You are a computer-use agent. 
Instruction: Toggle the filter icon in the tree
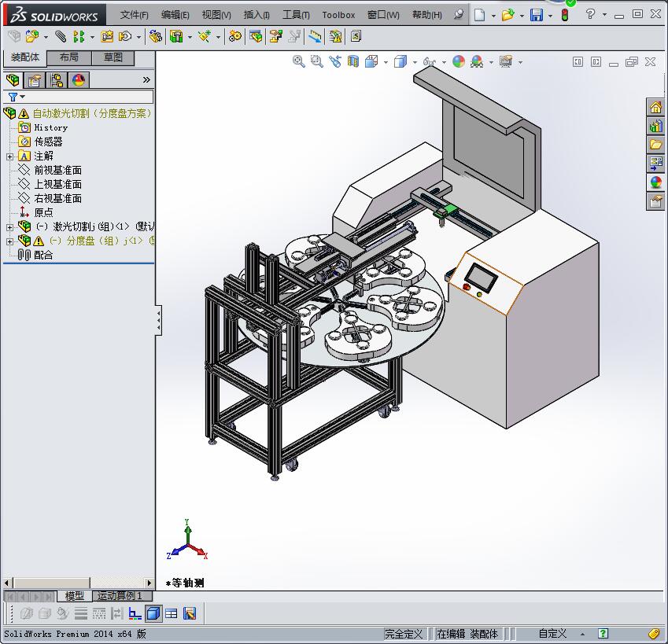tap(13, 97)
